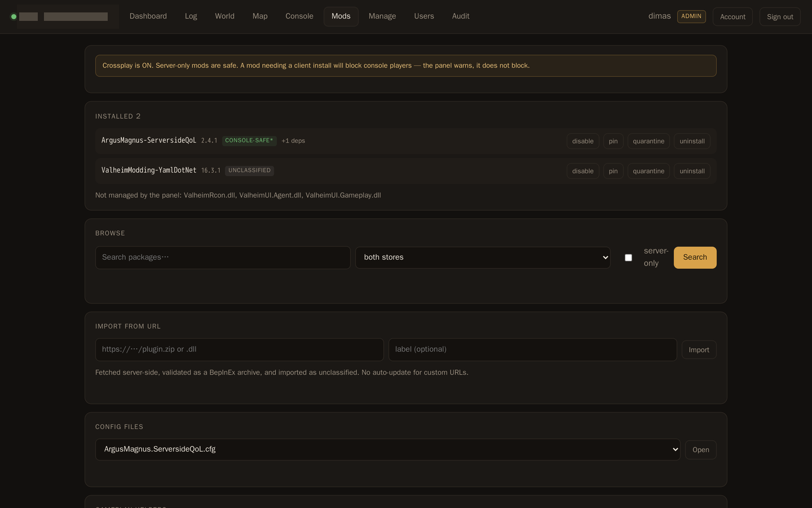Image resolution: width=812 pixels, height=508 pixels.
Task: Open the both stores dropdown
Action: (x=483, y=257)
